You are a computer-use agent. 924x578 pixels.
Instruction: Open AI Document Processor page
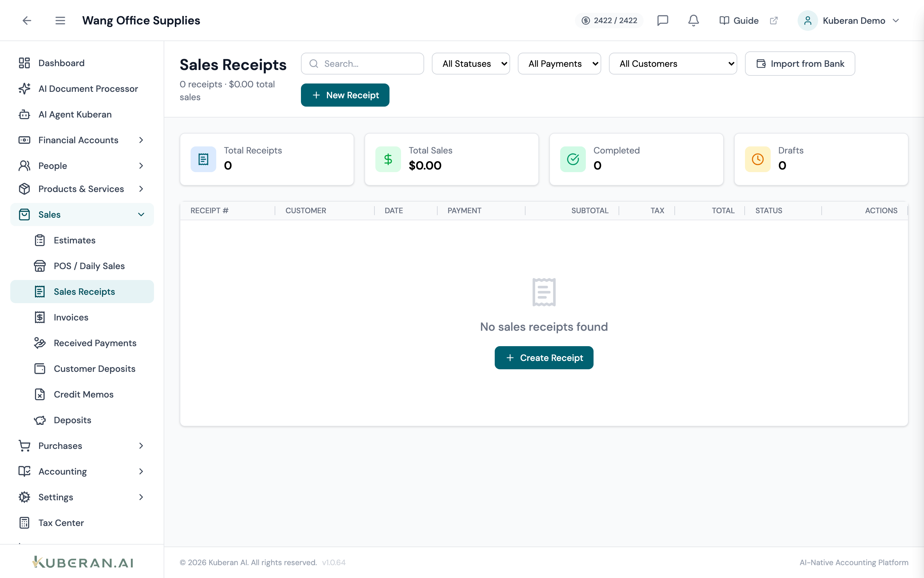pyautogui.click(x=82, y=89)
